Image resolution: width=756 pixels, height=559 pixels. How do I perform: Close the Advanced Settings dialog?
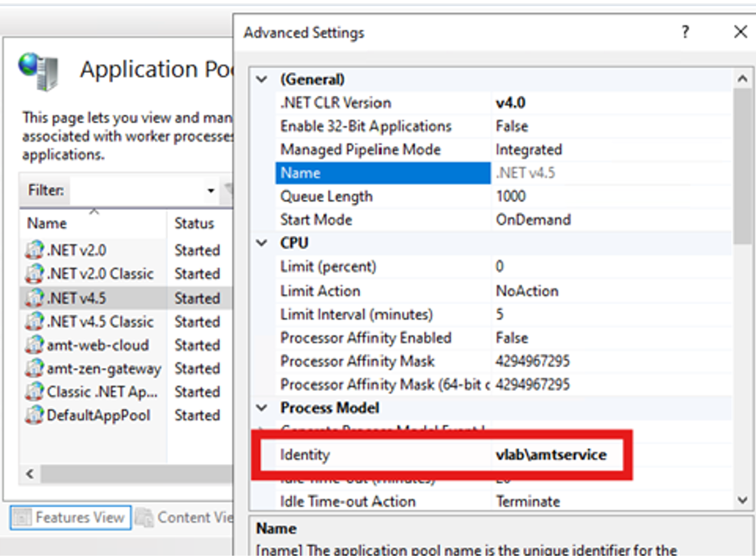point(740,32)
